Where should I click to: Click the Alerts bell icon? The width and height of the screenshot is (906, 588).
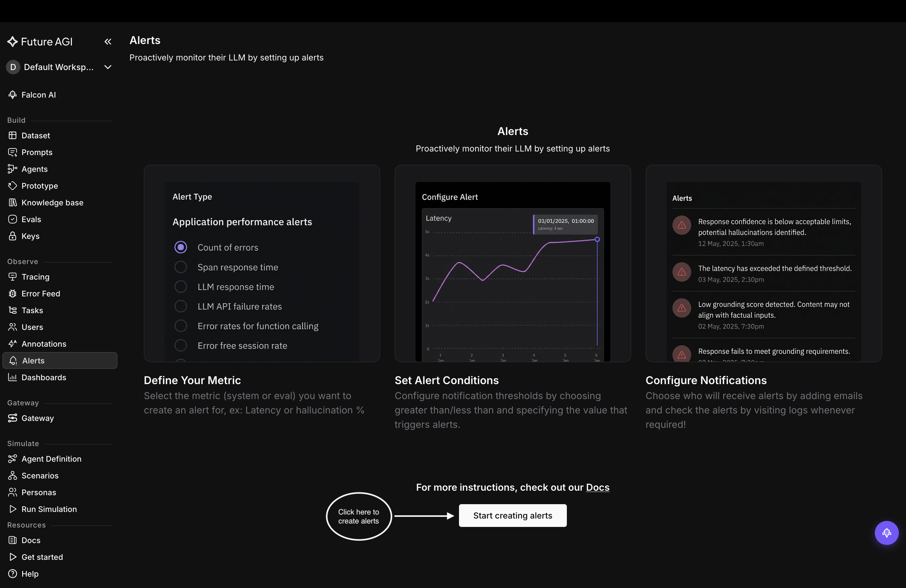point(13,360)
